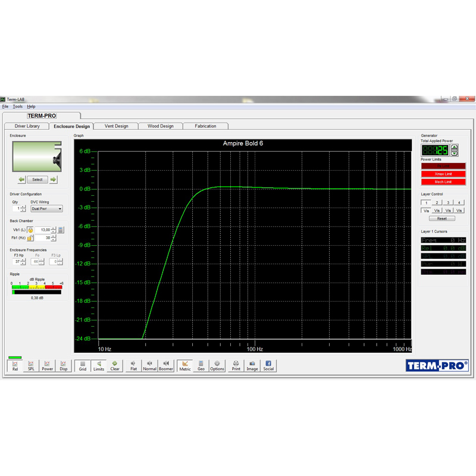Image resolution: width=476 pixels, height=476 pixels.
Task: Toggle the Vb1 lock icon
Action: (x=30, y=230)
